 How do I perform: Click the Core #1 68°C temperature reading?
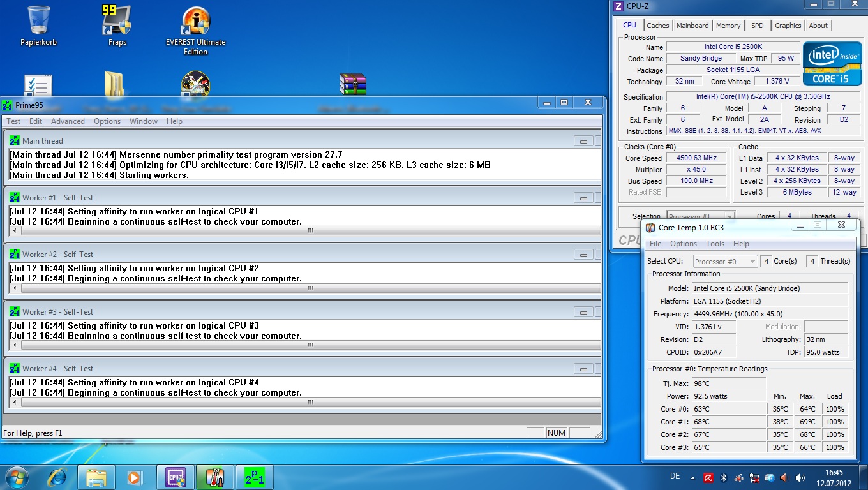coord(728,422)
